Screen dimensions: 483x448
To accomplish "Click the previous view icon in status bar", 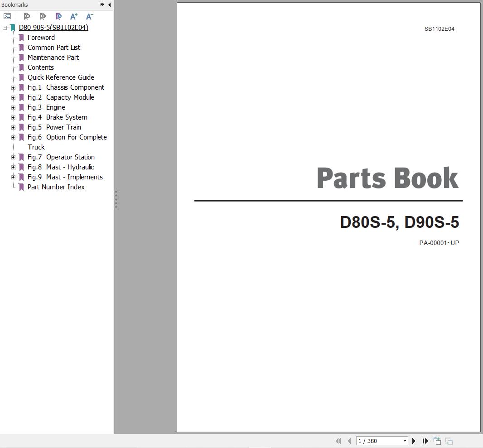I will coord(437,441).
